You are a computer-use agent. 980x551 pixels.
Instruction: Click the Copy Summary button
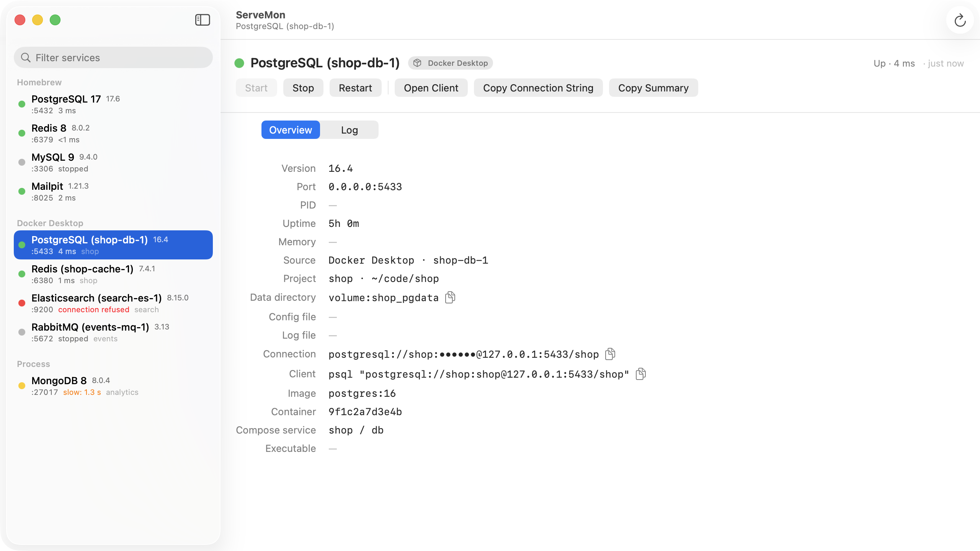(x=653, y=88)
